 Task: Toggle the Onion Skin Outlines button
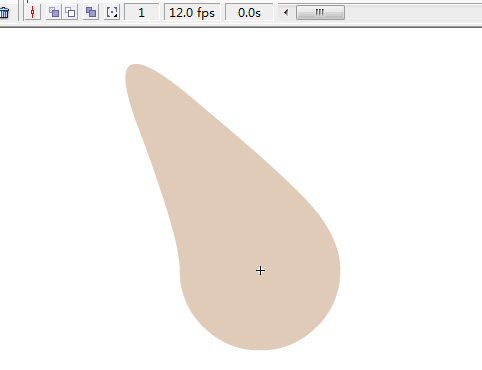pos(70,12)
